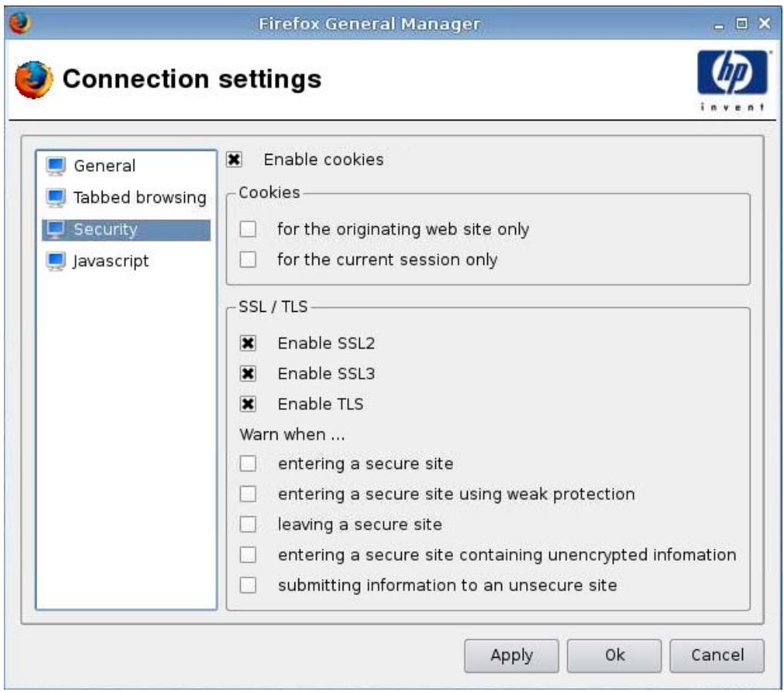Minimize the Firefox General Manager window
The height and width of the screenshot is (692, 784).
pos(719,25)
